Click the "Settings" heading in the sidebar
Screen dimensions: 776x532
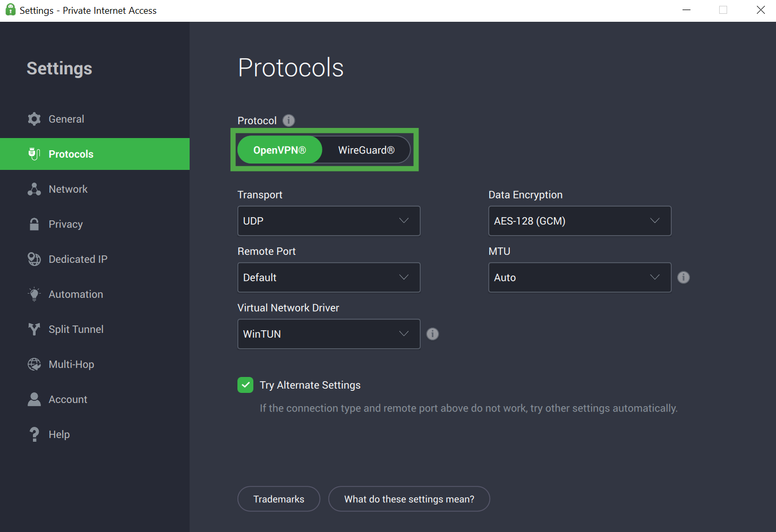(x=59, y=68)
